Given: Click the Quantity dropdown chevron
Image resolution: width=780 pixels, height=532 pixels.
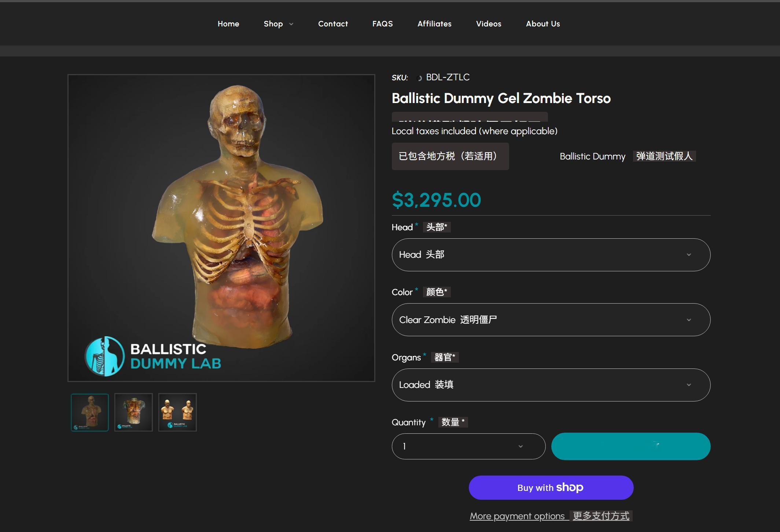Looking at the screenshot, I should coord(520,447).
